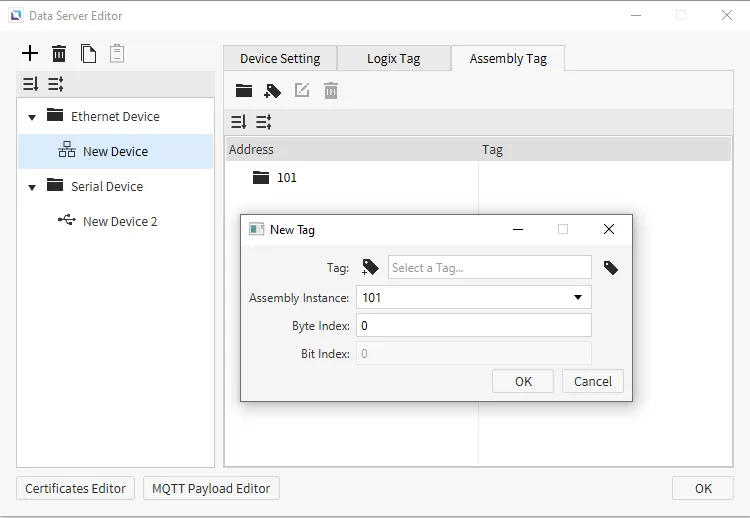This screenshot has height=518, width=750.
Task: Expand all items in device tree panel
Action: click(x=30, y=85)
